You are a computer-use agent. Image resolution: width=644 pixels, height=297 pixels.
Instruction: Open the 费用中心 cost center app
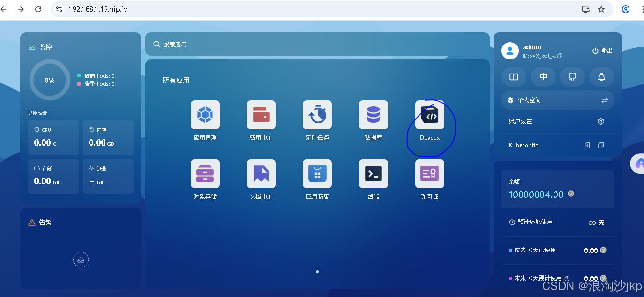[x=261, y=115]
